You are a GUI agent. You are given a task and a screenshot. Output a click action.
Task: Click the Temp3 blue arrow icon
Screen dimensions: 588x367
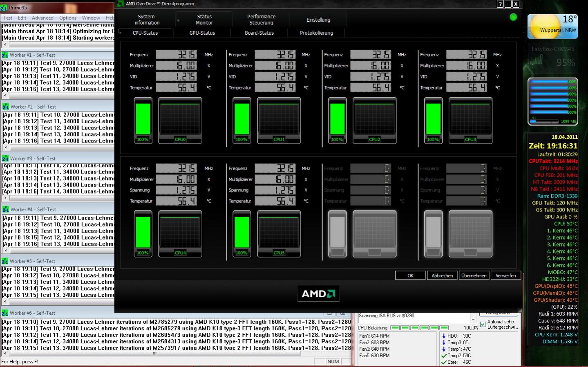point(444,343)
